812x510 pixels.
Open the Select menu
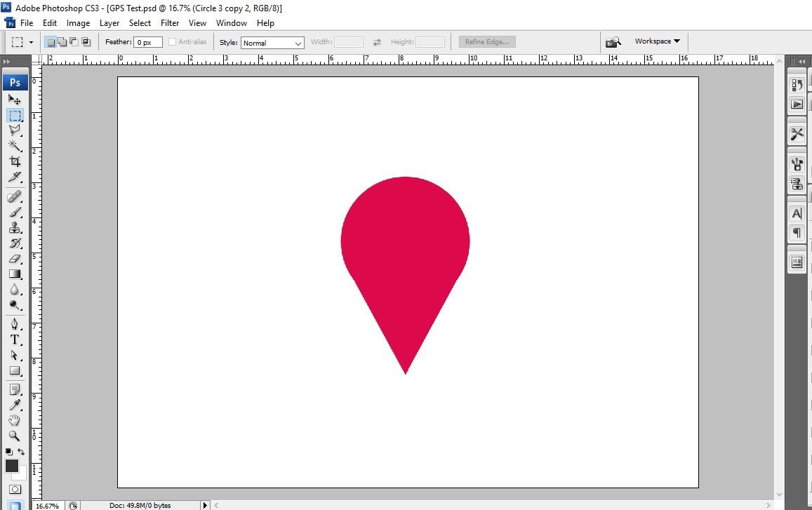(x=140, y=22)
